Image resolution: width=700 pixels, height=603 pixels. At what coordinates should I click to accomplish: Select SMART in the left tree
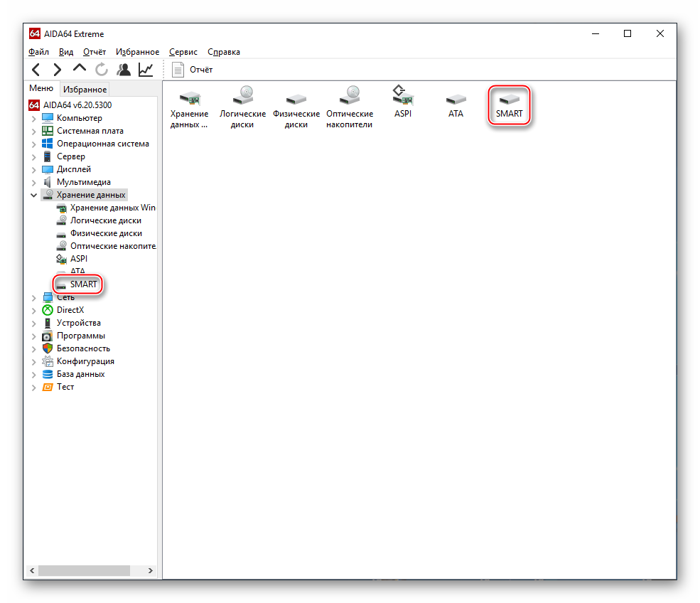83,284
